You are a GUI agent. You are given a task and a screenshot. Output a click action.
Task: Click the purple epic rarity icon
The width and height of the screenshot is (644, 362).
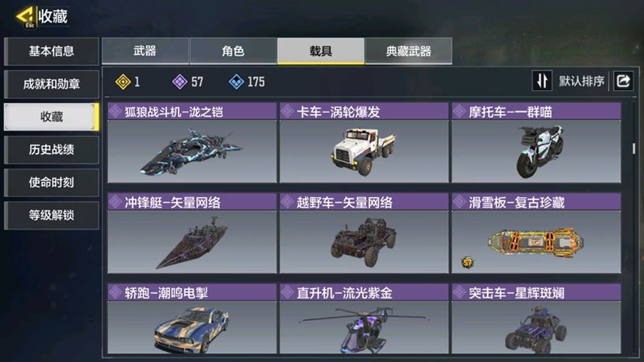coord(180,81)
